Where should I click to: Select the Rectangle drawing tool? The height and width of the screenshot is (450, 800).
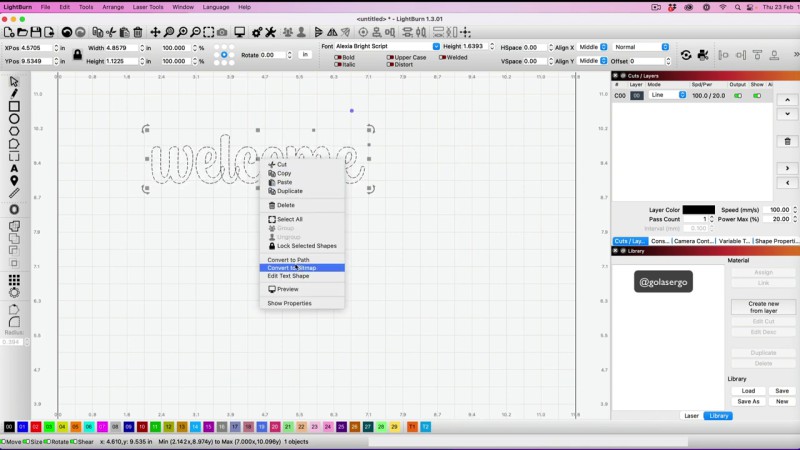[x=14, y=106]
